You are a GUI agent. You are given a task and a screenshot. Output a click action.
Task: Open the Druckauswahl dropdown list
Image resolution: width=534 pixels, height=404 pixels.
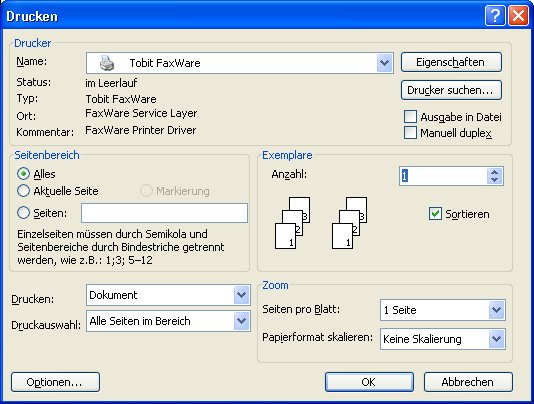(x=241, y=321)
